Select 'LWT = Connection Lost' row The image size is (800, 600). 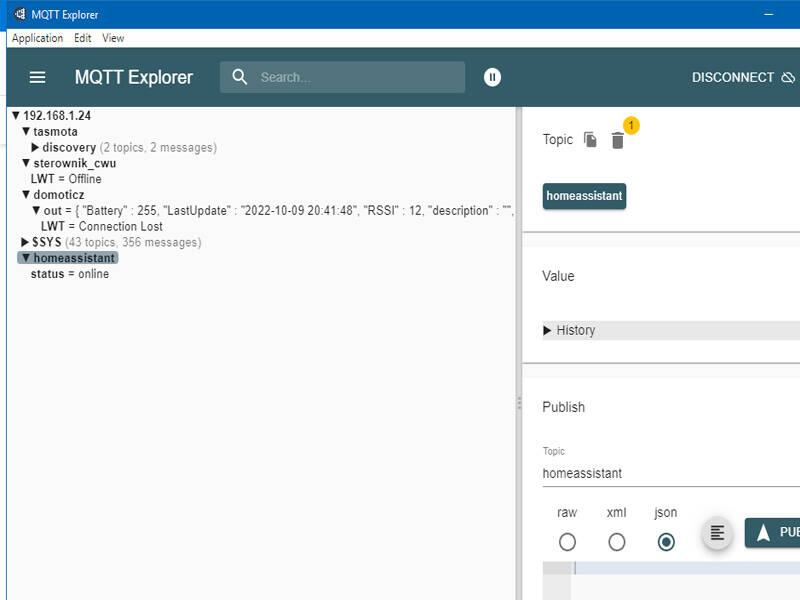(102, 227)
